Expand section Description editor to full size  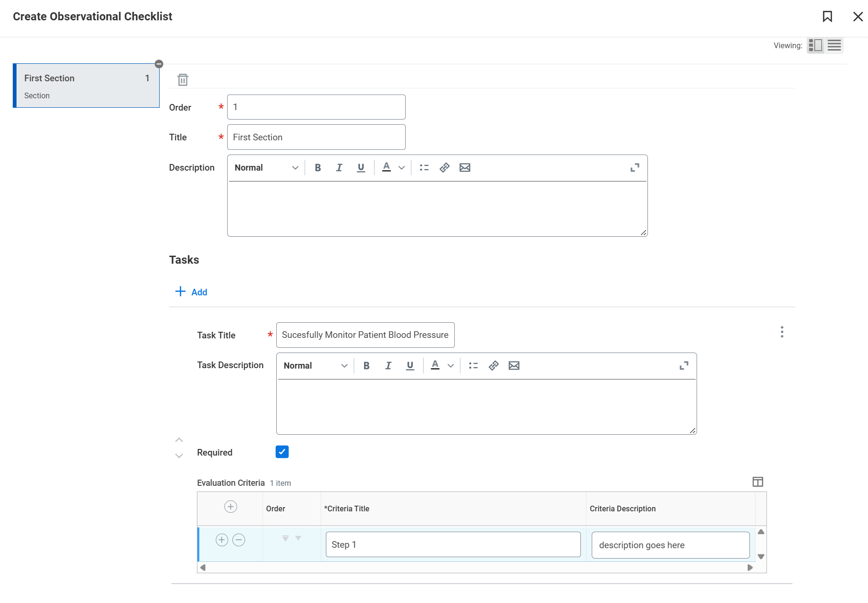(635, 168)
